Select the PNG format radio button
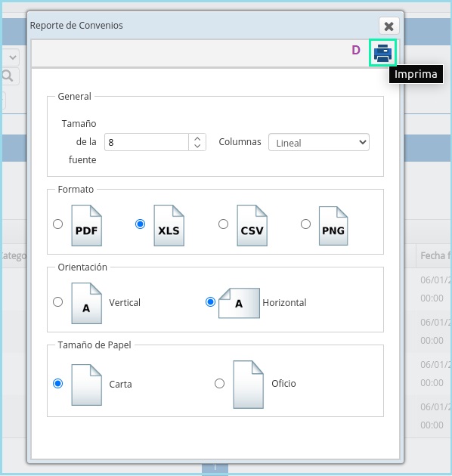The width and height of the screenshot is (452, 476). click(305, 224)
